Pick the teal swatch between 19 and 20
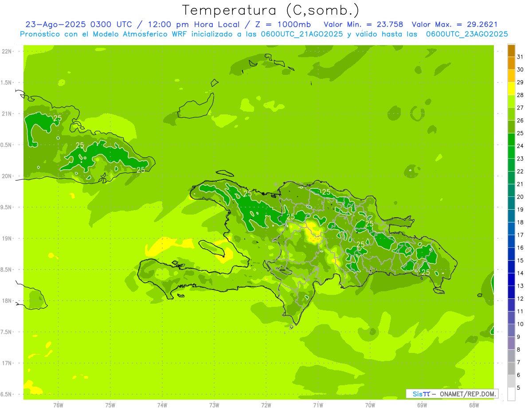Screen dimensions: 532x411 point(511,203)
